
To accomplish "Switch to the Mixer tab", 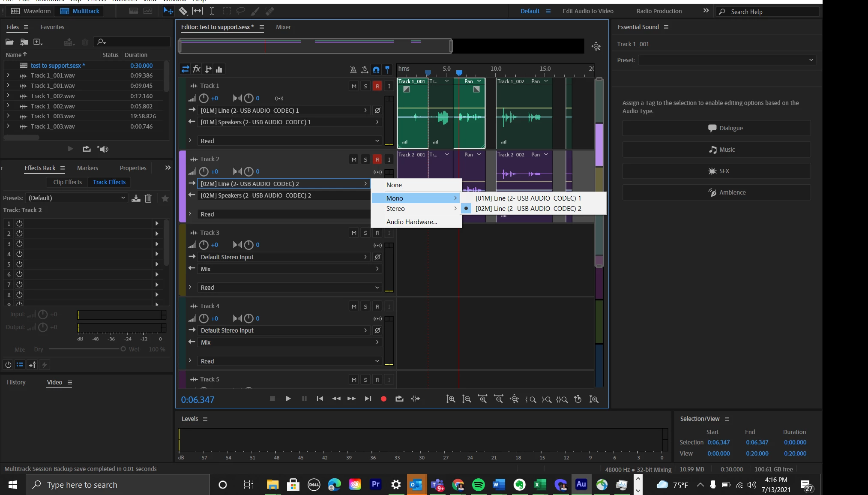I will (283, 27).
